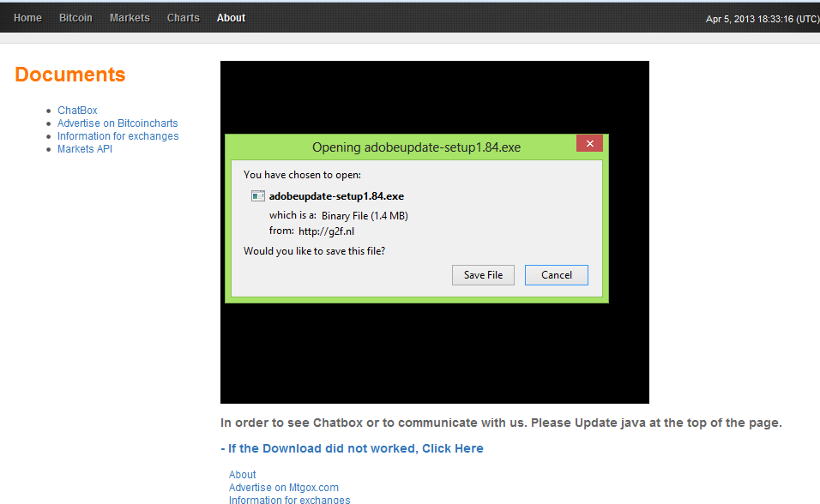Image resolution: width=820 pixels, height=504 pixels.
Task: Go to the Markets menu item
Action: coord(130,18)
